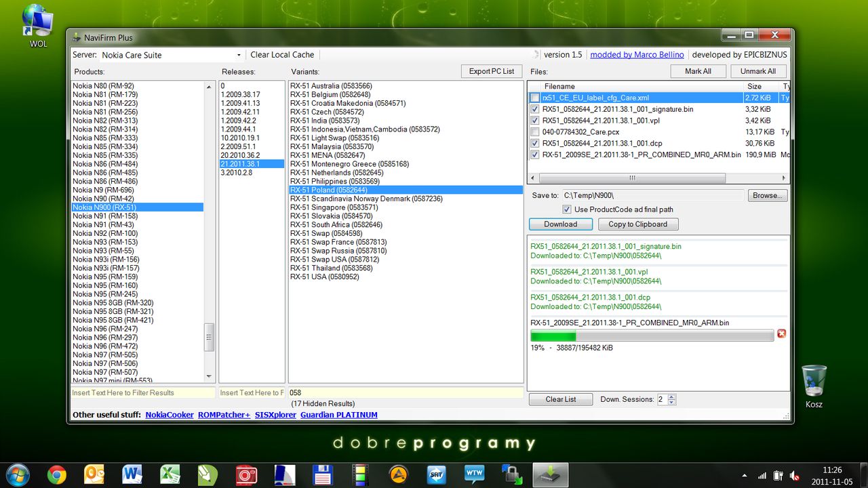Open the padlock taskbar application
Viewport: 868px width, 488px height.
[513, 475]
